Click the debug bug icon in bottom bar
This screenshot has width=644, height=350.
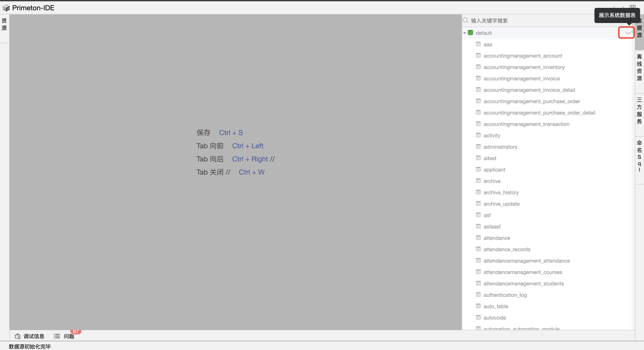18,336
